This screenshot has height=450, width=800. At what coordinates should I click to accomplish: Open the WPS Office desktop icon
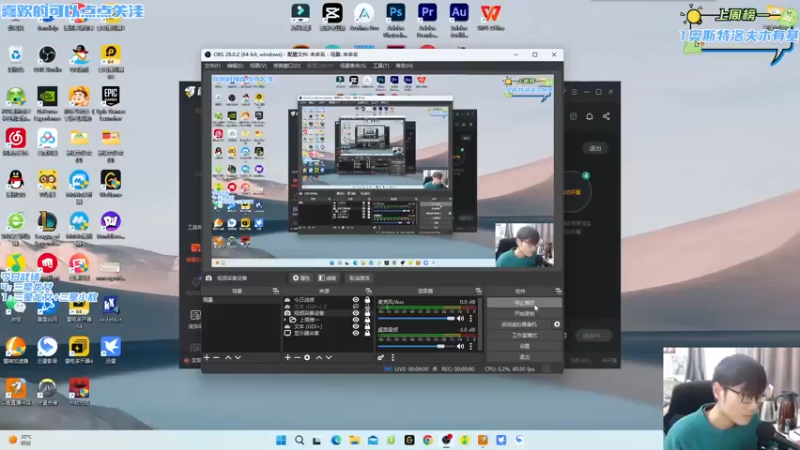491,17
